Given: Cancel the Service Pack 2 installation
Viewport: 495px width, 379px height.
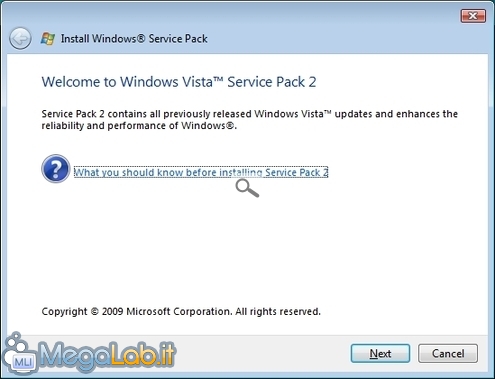Looking at the screenshot, I should pos(448,353).
